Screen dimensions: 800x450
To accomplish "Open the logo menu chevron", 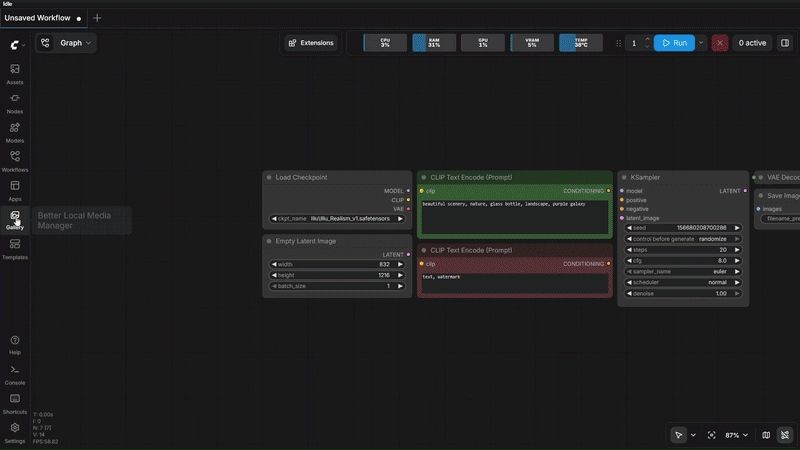I will pos(23,45).
